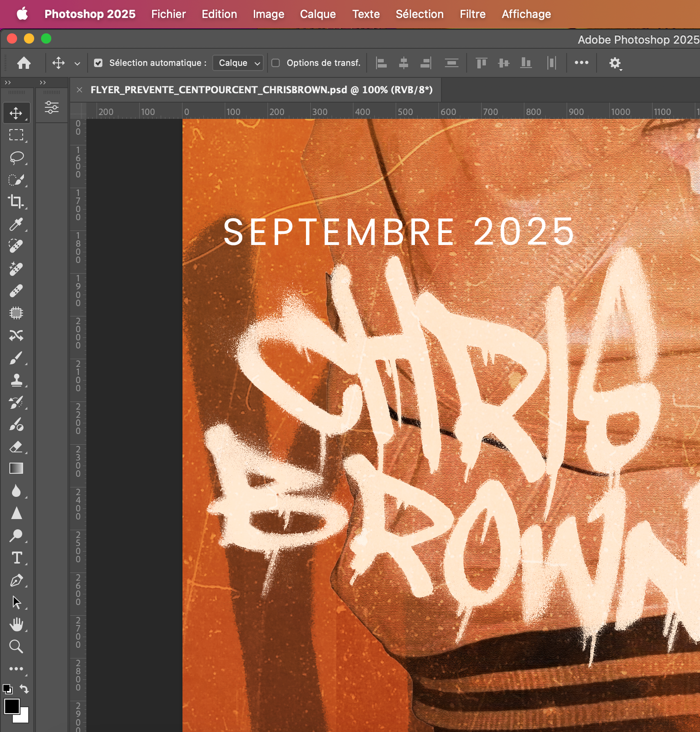Open the Affichage menu
Image resolution: width=700 pixels, height=732 pixels.
[526, 14]
